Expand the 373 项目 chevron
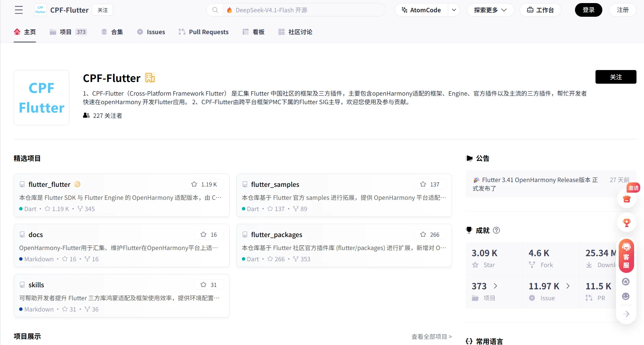644x345 pixels. coord(495,286)
